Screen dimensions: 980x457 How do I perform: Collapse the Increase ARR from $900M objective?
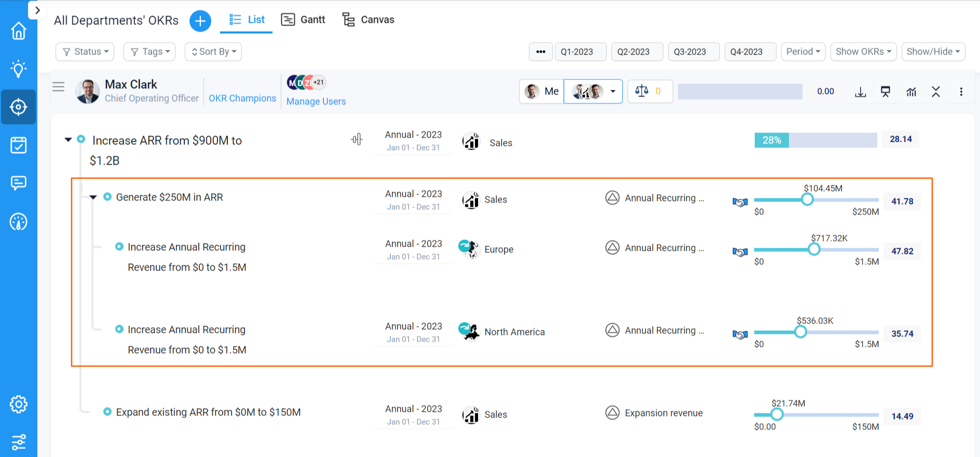68,140
